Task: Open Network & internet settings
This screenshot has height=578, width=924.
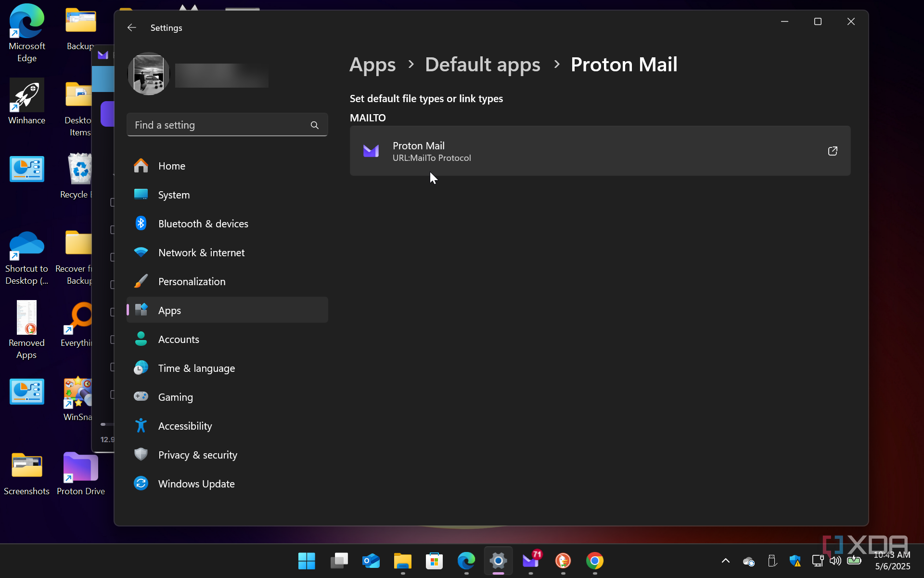Action: [x=227, y=252]
